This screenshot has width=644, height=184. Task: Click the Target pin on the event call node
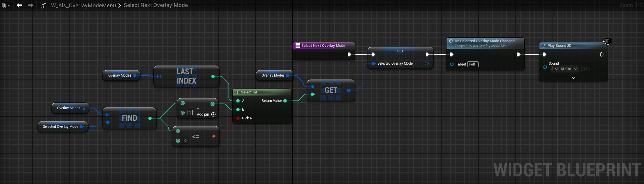452,64
